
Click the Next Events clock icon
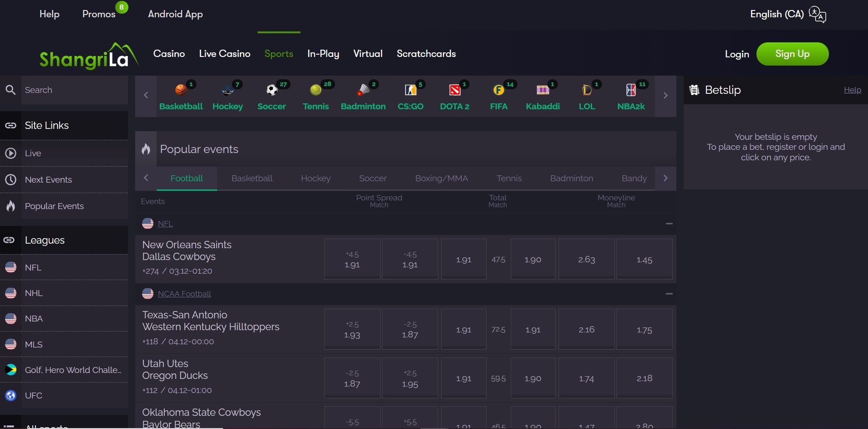(10, 179)
